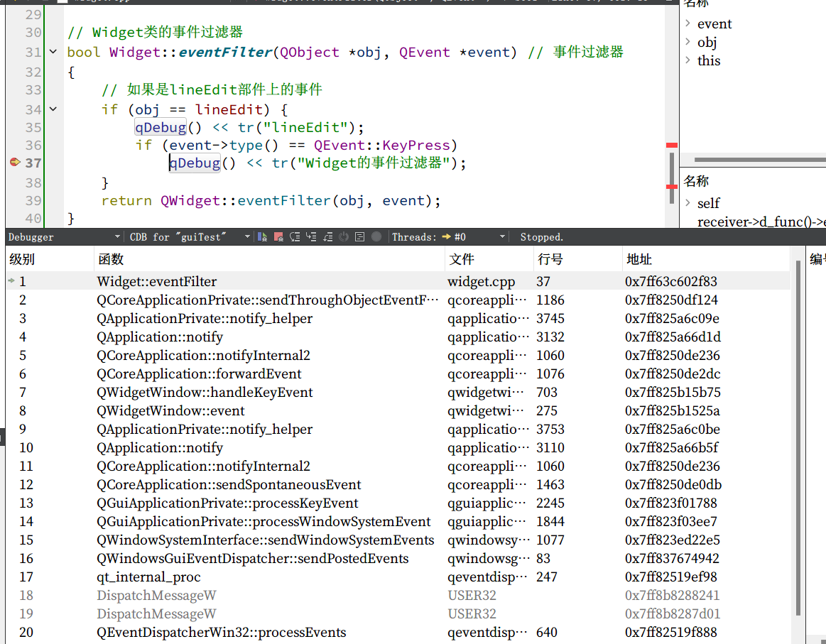This screenshot has width=826, height=644.
Task: Click the Continue debugging icon
Action: 262,237
